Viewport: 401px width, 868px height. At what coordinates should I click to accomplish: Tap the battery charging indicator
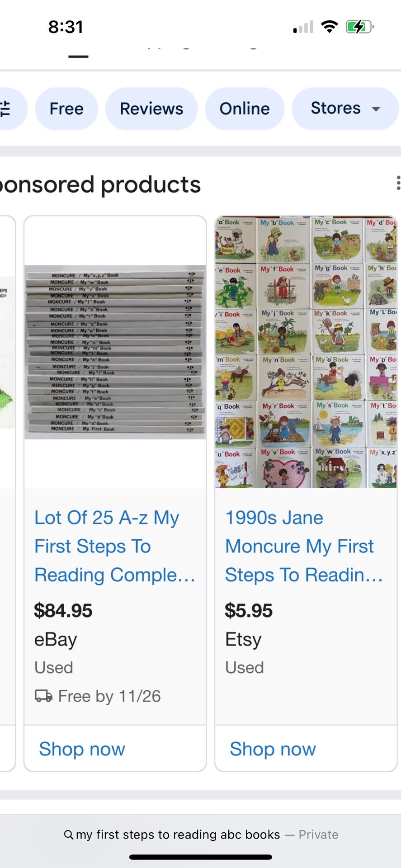pos(358,27)
